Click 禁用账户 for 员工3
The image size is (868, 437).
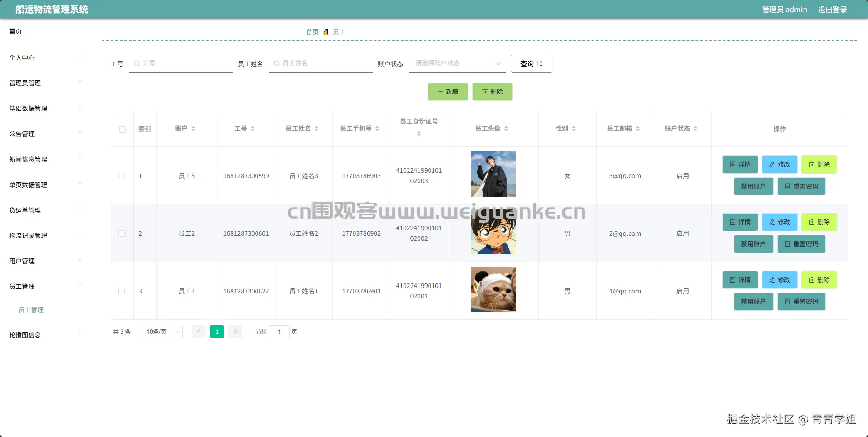[x=754, y=186]
